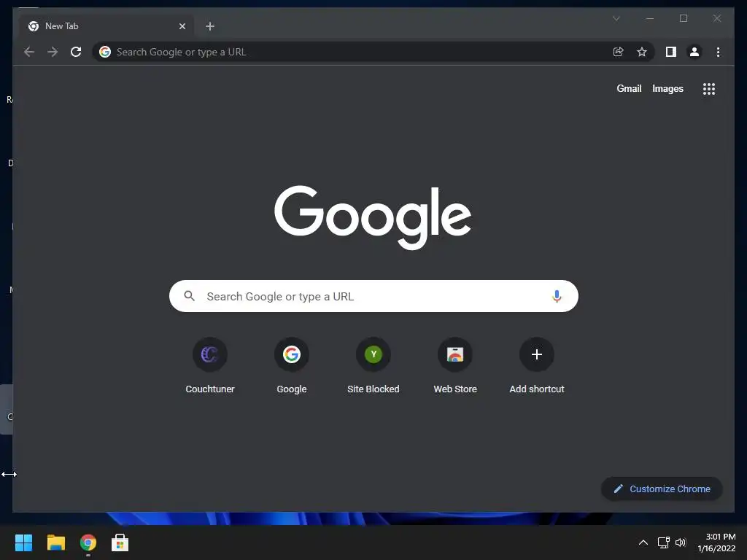The width and height of the screenshot is (747, 560).
Task: Start voice search with microphone icon
Action: tap(557, 296)
